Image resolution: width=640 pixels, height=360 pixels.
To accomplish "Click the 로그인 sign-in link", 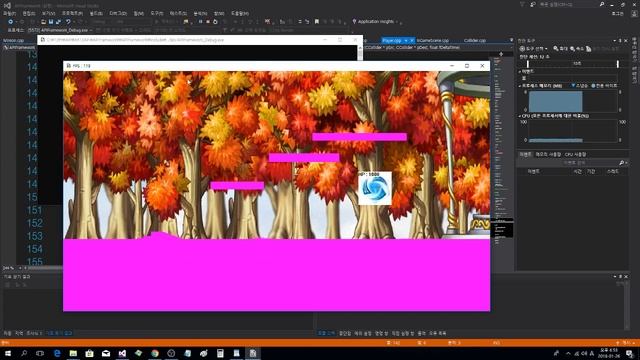I will coord(618,13).
